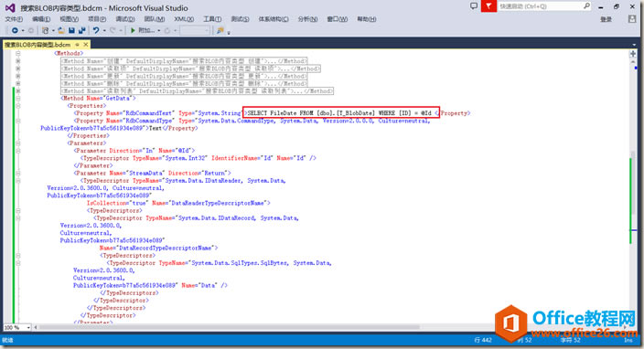This screenshot has height=349, width=644.
Task: Click Find in Files toolbar icon
Action: coord(220,30)
